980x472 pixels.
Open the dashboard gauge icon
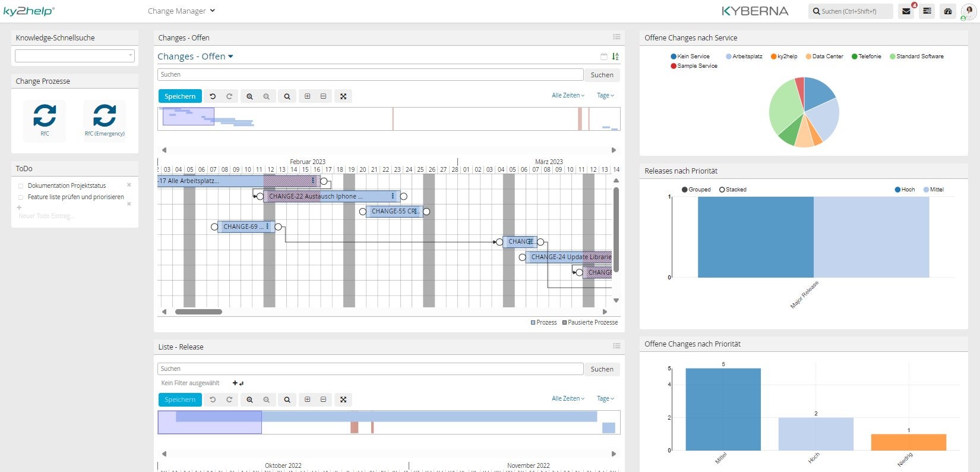coord(948,11)
